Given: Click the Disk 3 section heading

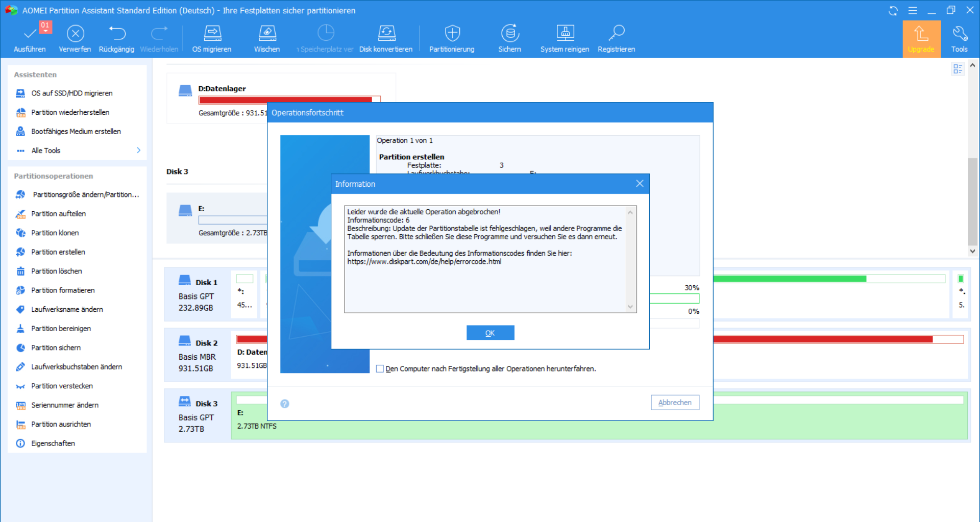Looking at the screenshot, I should 177,171.
